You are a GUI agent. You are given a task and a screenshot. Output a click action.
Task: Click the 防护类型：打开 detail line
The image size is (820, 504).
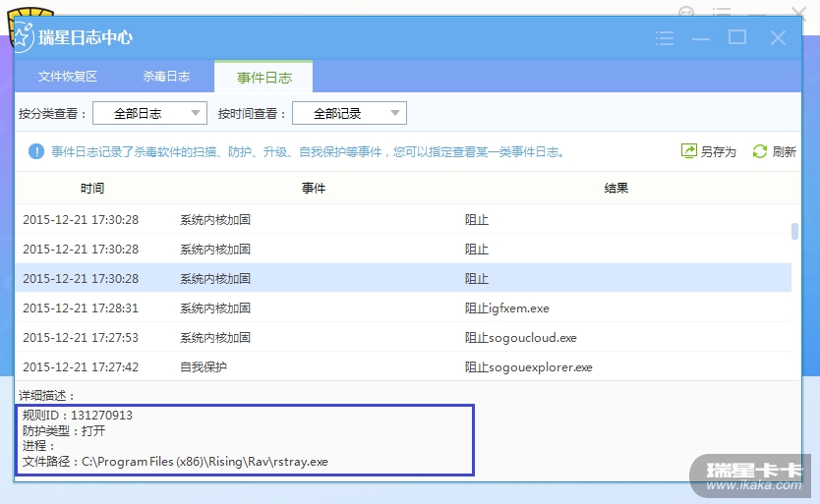click(x=64, y=430)
